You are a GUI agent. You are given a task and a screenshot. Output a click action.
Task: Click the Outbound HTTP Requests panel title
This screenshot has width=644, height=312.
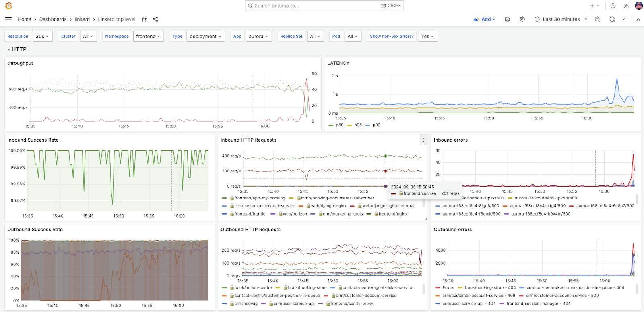[250, 230]
